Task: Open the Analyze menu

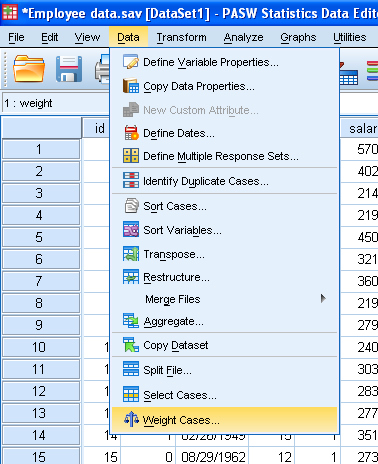Action: [243, 37]
